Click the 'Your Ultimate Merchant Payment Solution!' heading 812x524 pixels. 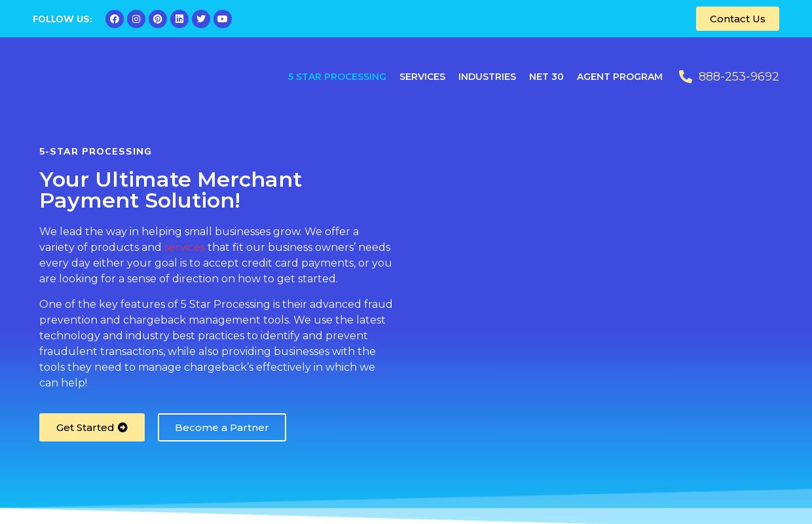pyautogui.click(x=171, y=190)
